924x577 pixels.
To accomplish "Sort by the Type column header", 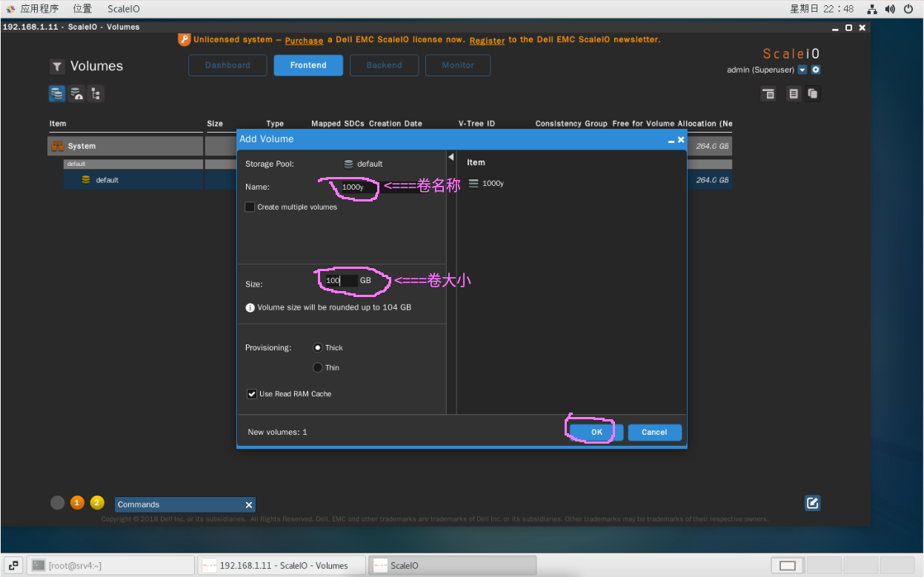I will (275, 124).
